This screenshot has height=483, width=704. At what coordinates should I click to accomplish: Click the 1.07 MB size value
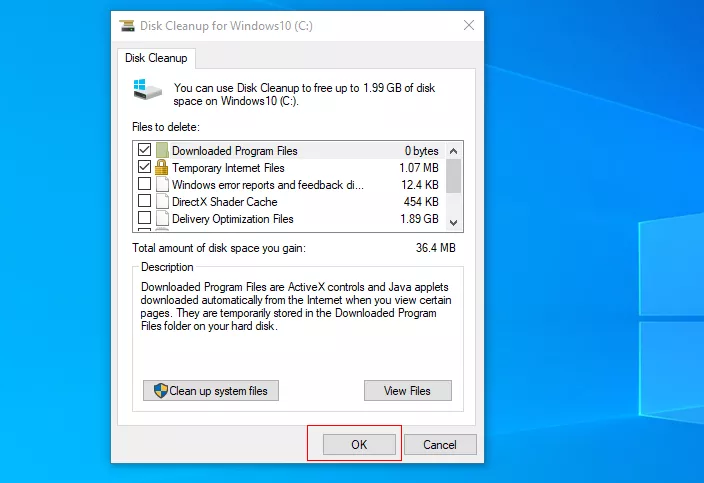pyautogui.click(x=419, y=167)
